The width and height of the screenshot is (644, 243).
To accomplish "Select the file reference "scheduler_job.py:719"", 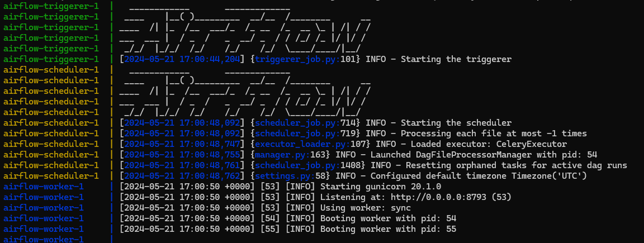I will tap(305, 134).
